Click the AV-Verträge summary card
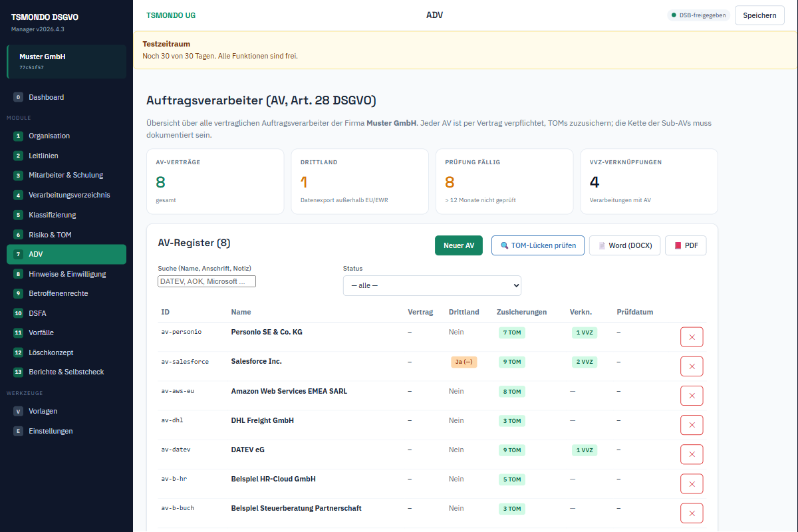The image size is (798, 532). pyautogui.click(x=215, y=182)
